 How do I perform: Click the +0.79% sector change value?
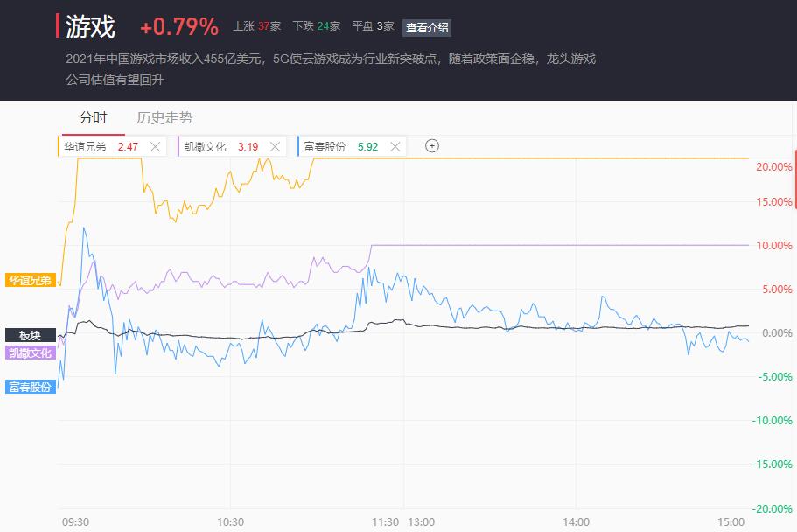click(x=179, y=27)
